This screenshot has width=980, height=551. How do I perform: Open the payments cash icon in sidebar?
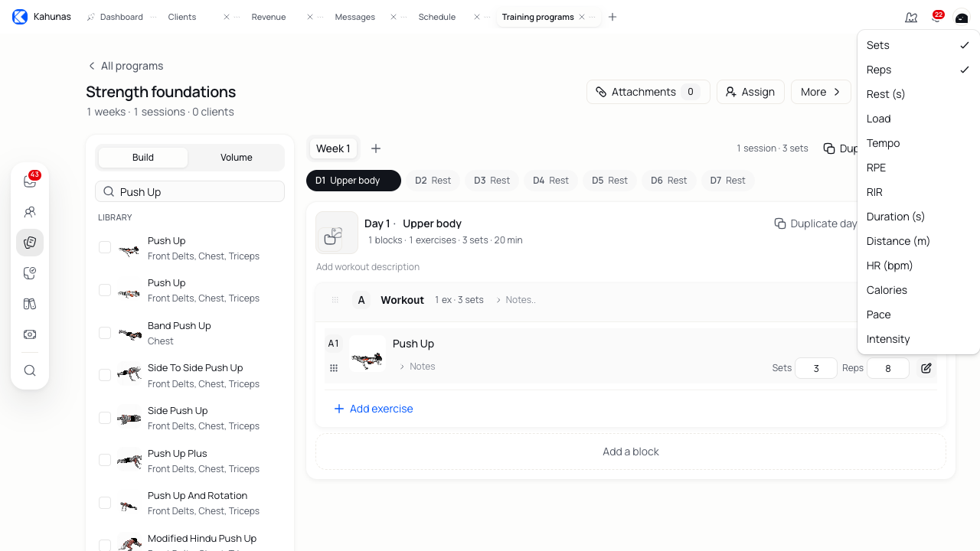tap(30, 334)
